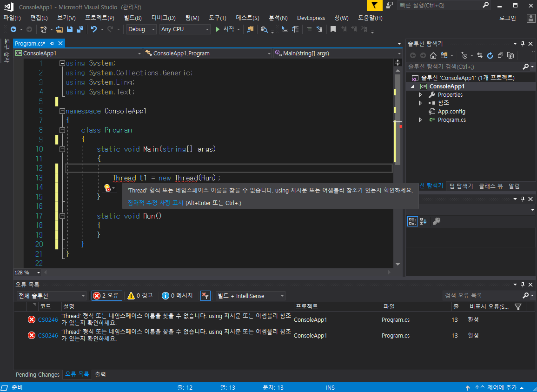Refresh the Solution Explorer
The width and height of the screenshot is (537, 392).
(490, 55)
